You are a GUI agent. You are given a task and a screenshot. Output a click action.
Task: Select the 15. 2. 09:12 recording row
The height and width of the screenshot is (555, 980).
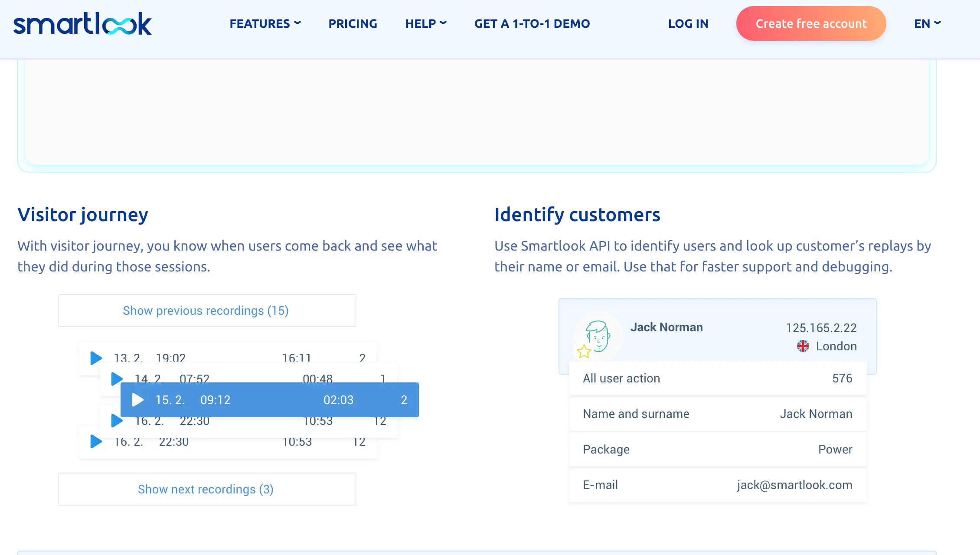270,400
